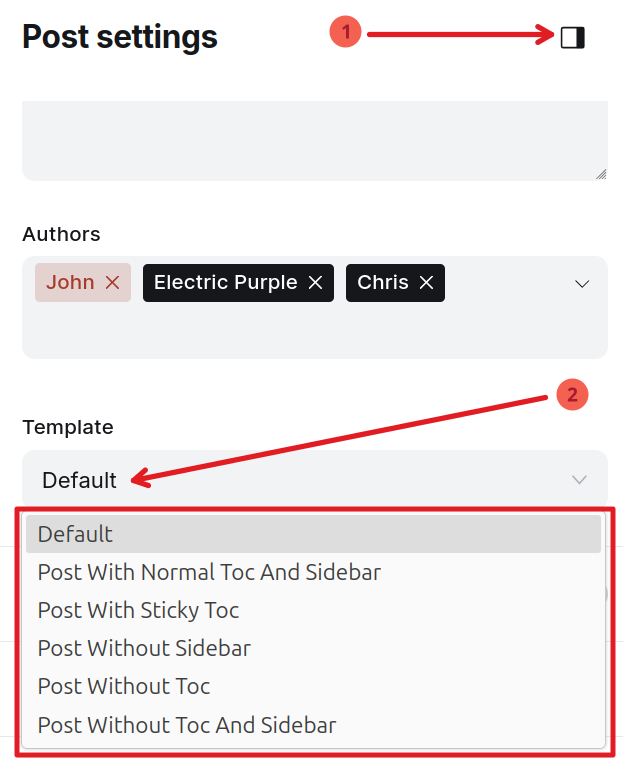Remove Chris from the authors

click(426, 283)
